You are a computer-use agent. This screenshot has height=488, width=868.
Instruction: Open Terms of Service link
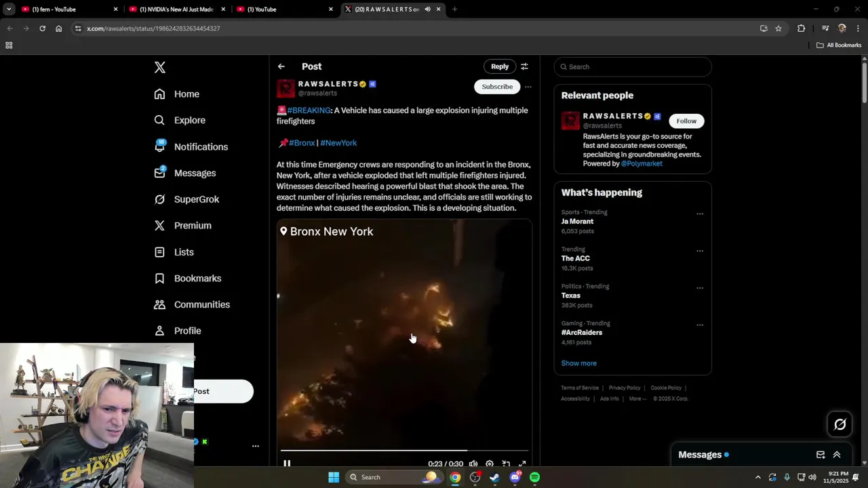tap(580, 388)
